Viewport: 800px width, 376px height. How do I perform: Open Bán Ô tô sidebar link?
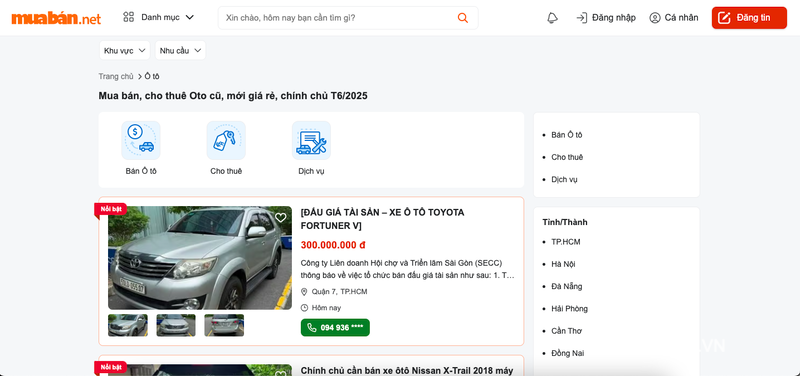pyautogui.click(x=567, y=135)
